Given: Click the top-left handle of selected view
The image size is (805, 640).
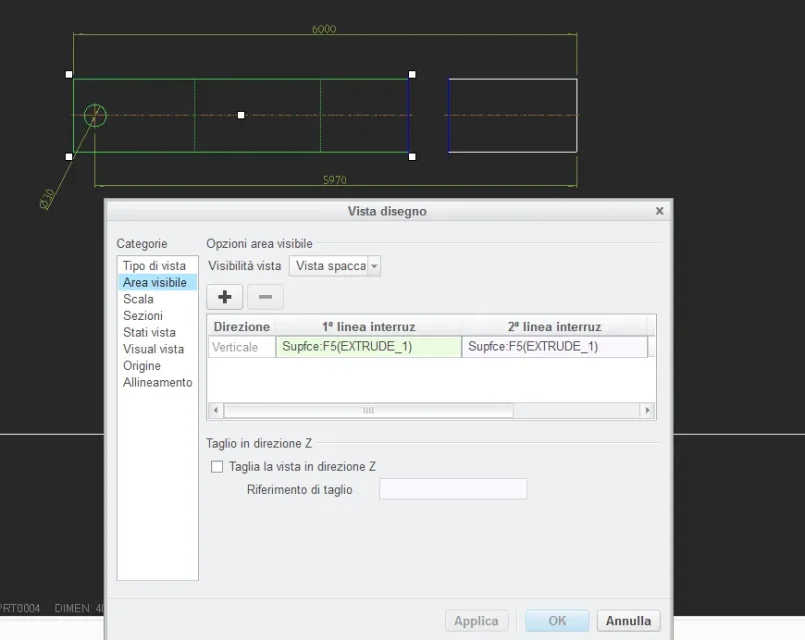Looking at the screenshot, I should point(69,74).
